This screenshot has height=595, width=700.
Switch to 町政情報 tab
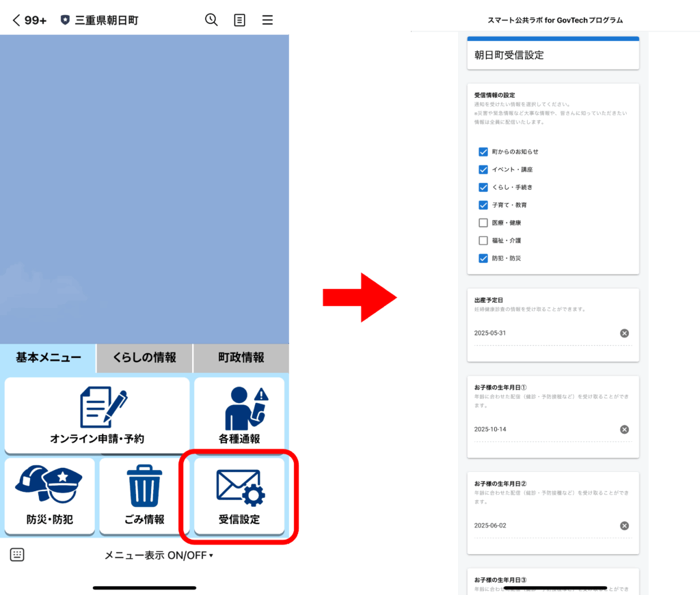(x=241, y=357)
